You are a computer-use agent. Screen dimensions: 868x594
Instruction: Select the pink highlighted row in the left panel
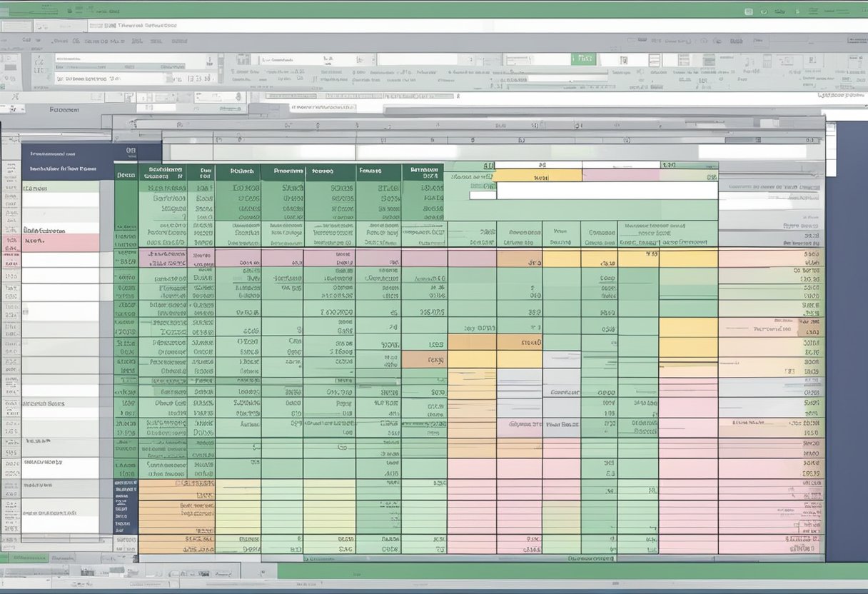(61, 243)
